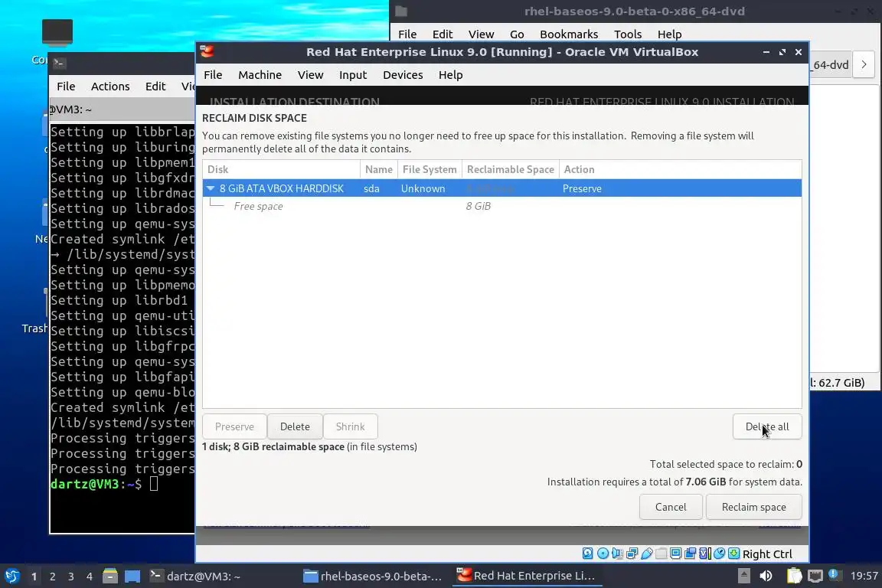Click rhel-baseos-9.0-beta taskbar entry
The width and height of the screenshot is (882, 588).
click(x=373, y=577)
